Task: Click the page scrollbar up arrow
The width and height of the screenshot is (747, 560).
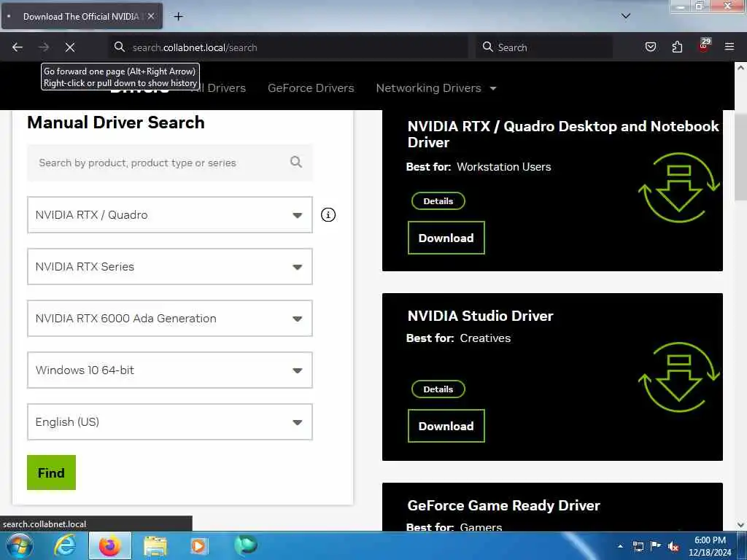Action: [x=740, y=68]
